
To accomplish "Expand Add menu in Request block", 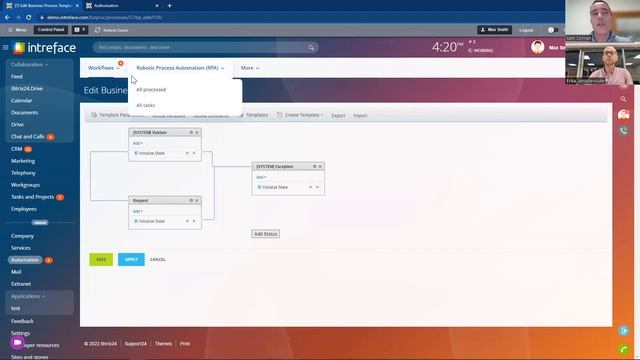I will coord(138,211).
